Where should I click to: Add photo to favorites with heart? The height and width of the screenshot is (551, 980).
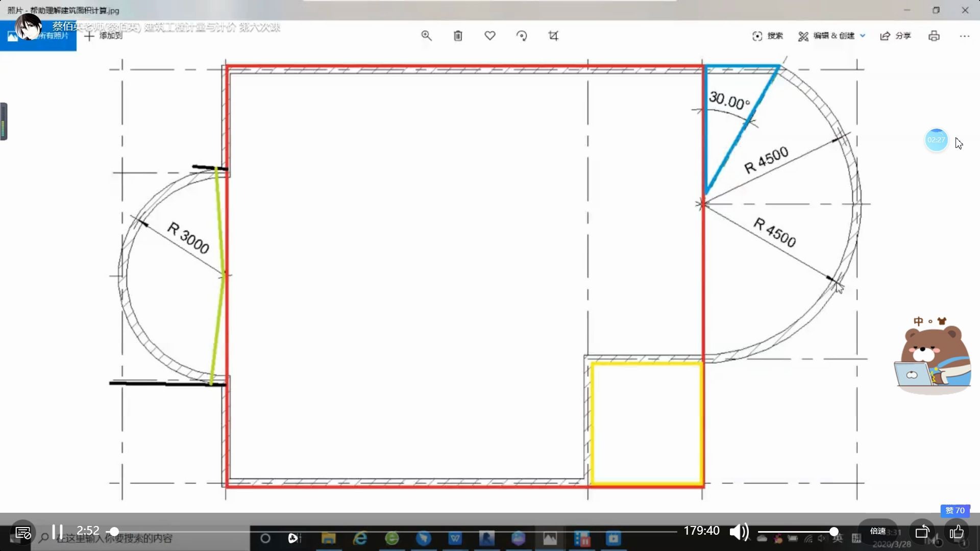pos(490,36)
